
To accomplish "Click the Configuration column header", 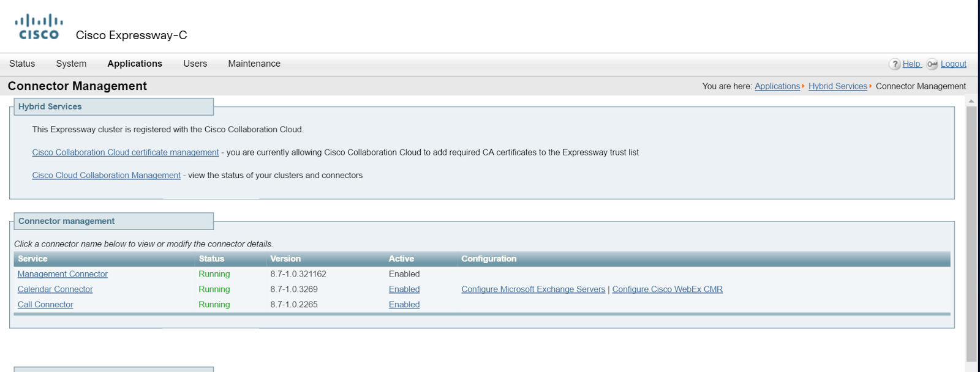I will tap(489, 259).
